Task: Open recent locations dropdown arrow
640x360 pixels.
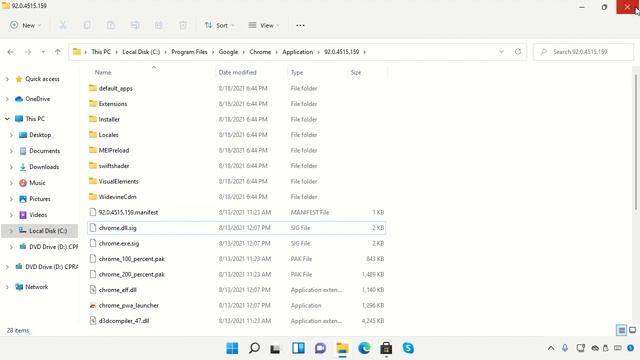Action: click(x=43, y=52)
